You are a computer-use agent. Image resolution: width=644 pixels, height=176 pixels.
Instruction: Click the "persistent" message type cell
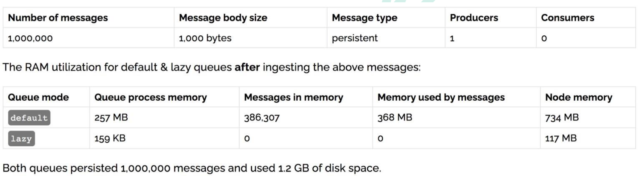(x=355, y=38)
